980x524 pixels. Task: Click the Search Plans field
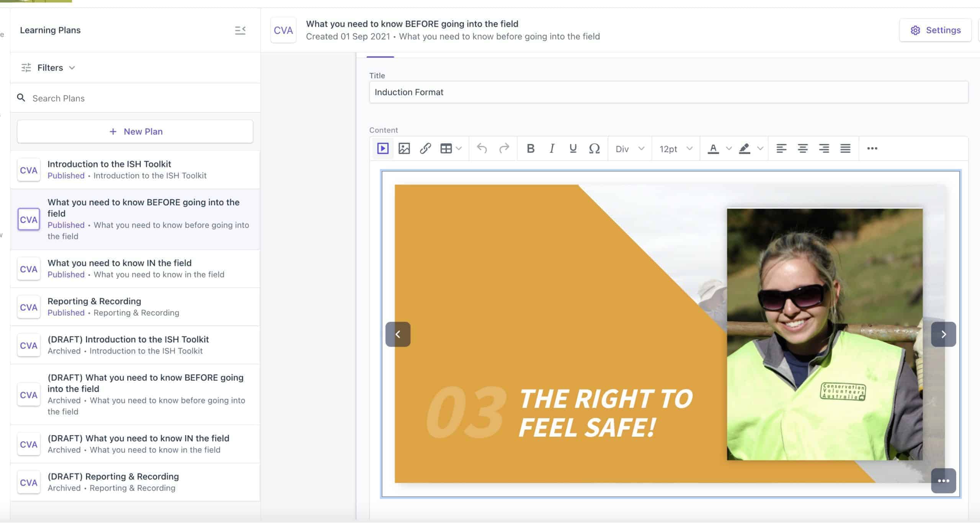135,98
